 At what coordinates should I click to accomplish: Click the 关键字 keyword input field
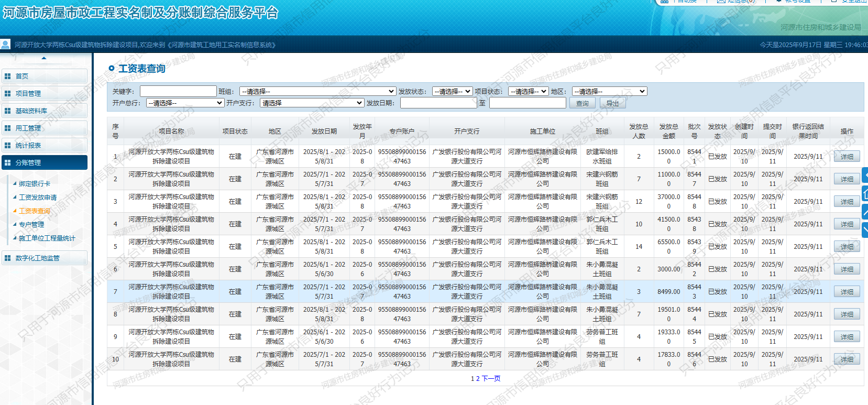click(178, 92)
